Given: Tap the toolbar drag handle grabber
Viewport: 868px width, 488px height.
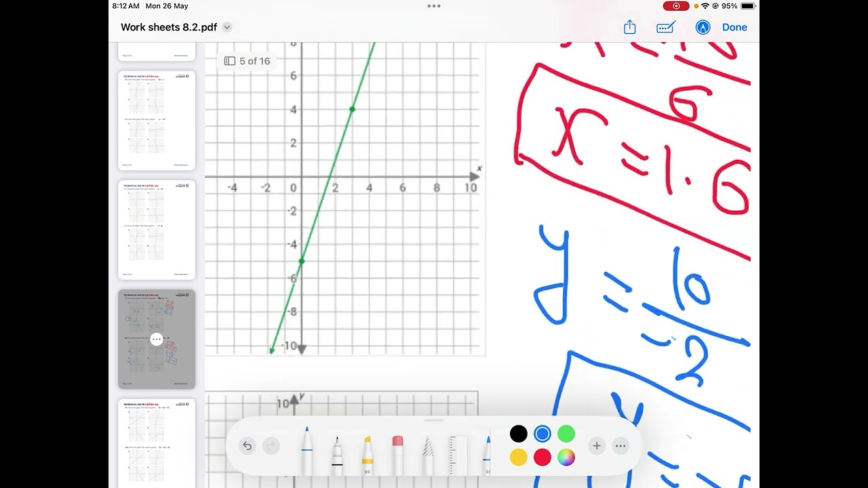Looking at the screenshot, I should tap(434, 420).
